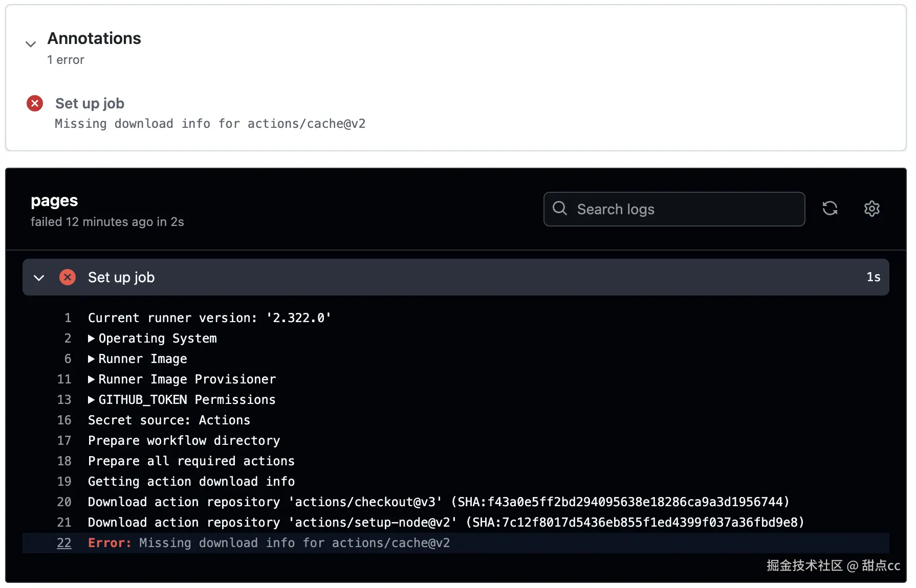This screenshot has height=588, width=916.
Task: Select log line number 21
Action: (64, 523)
